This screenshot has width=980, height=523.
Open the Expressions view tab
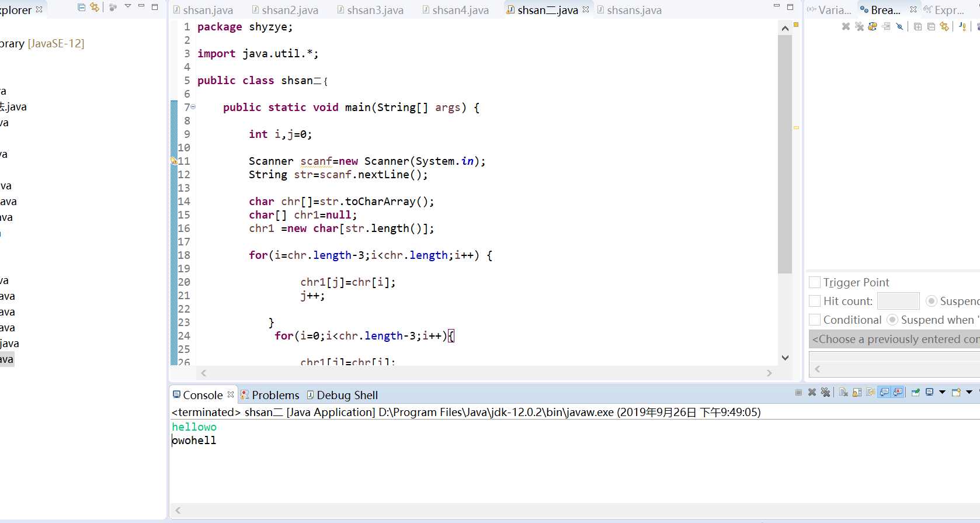point(944,10)
